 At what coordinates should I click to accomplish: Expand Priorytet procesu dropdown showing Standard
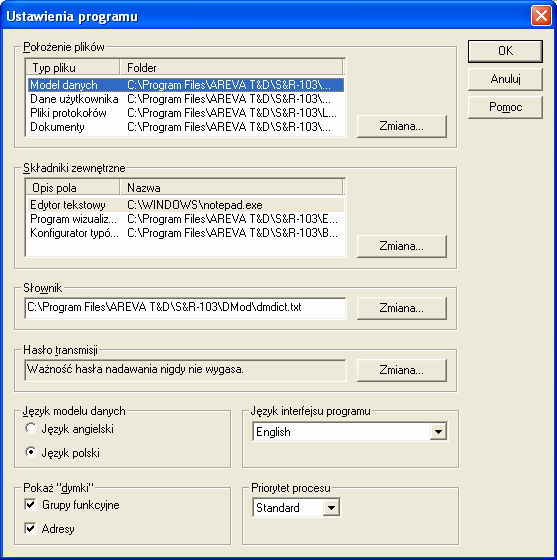point(296,508)
